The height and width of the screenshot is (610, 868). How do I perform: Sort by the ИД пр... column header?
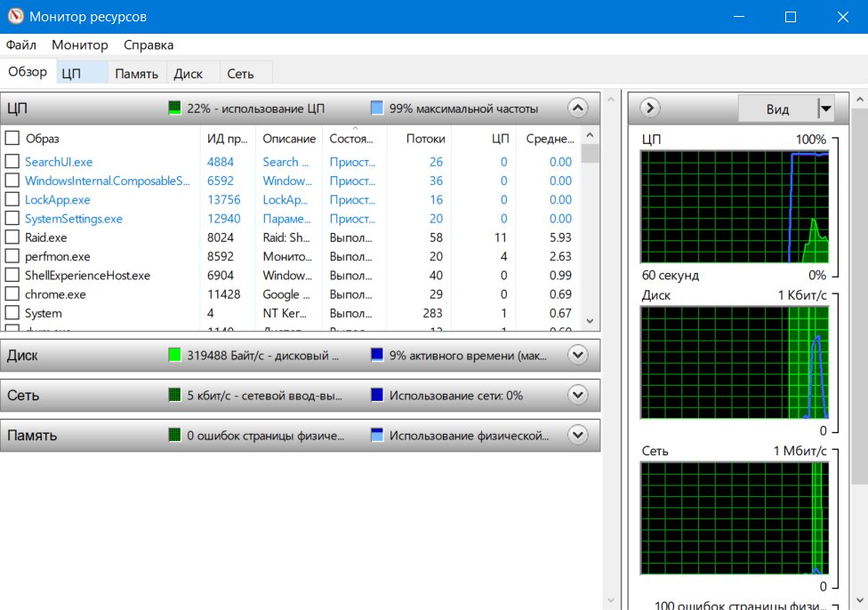pos(228,139)
